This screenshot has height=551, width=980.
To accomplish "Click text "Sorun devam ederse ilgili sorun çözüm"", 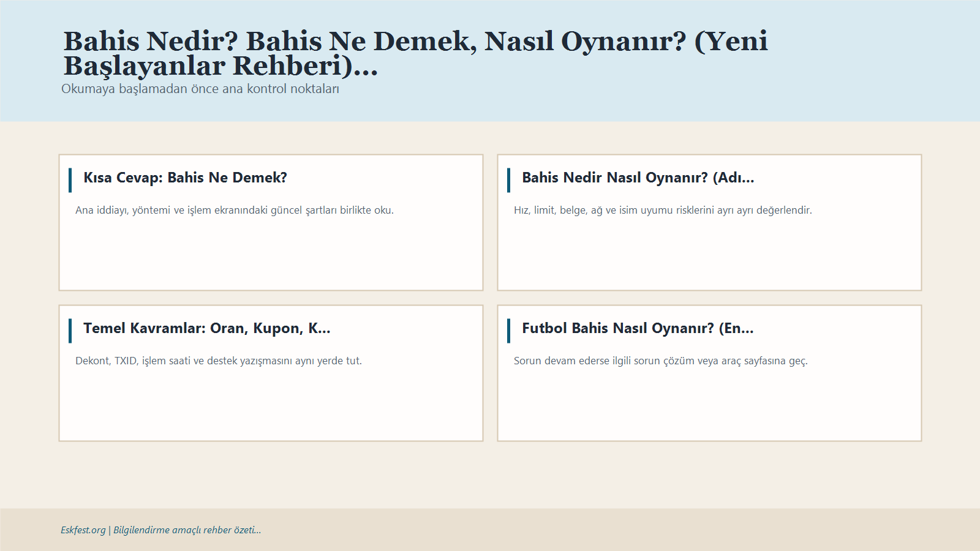I will point(605,361).
